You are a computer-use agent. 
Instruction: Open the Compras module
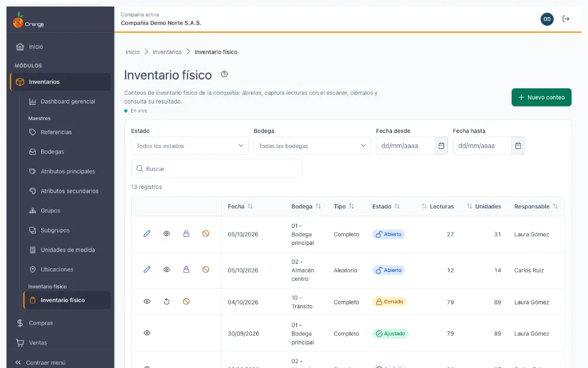pyautogui.click(x=60, y=323)
